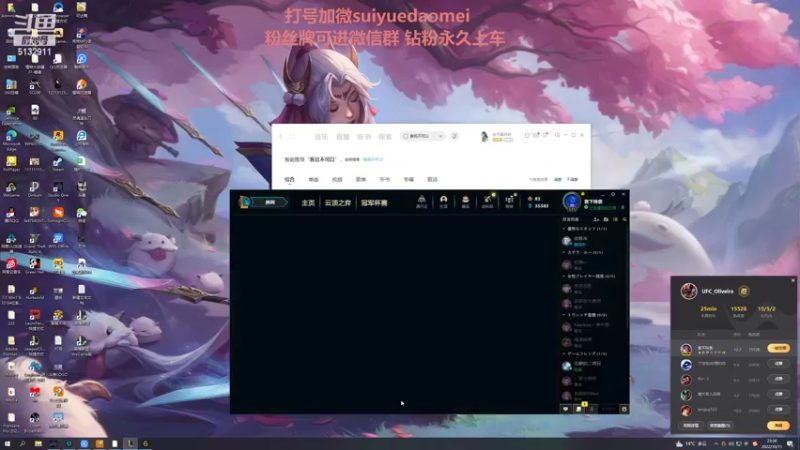800x450 pixels.
Task: Refresh the music player page
Action: click(292, 136)
